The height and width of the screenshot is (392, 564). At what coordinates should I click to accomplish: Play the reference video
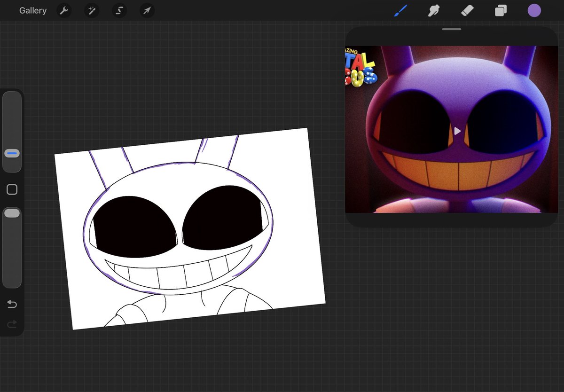[457, 131]
